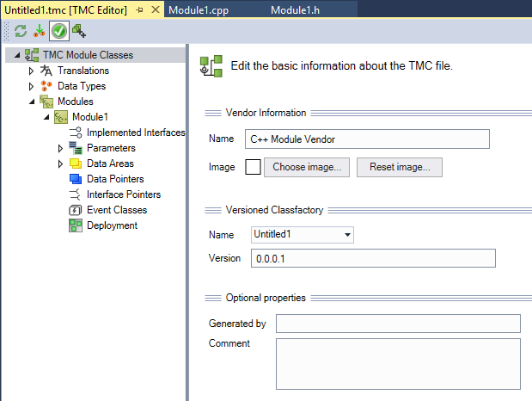Click the Translations language icon
The width and height of the screenshot is (532, 401).
[x=46, y=71]
